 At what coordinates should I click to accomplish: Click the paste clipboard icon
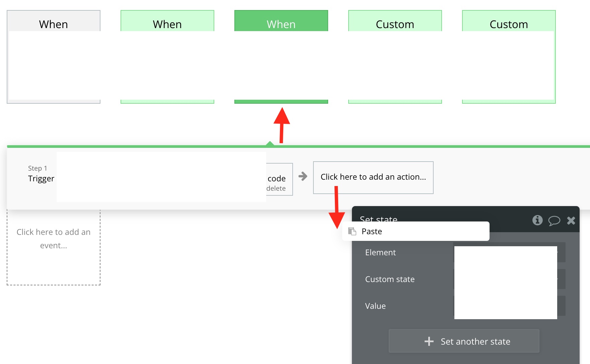point(352,231)
